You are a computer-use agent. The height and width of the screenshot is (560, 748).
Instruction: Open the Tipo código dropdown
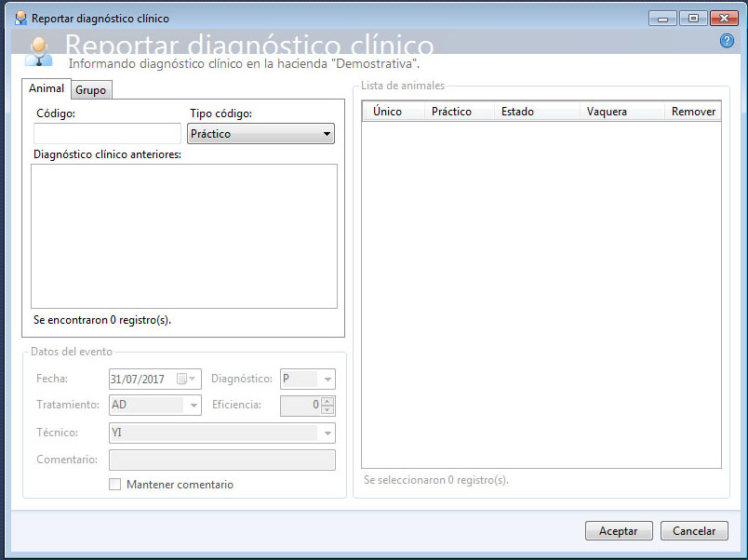click(x=260, y=134)
